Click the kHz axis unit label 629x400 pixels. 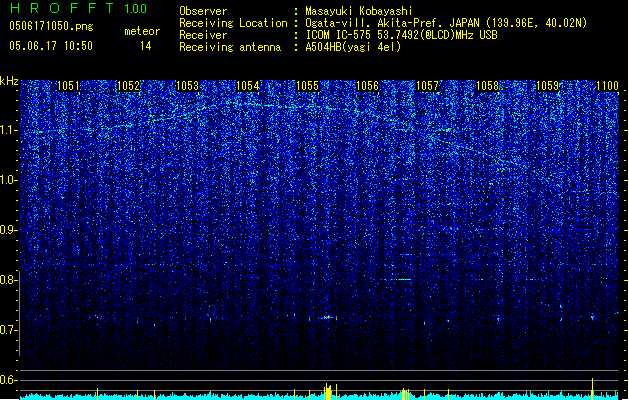(9, 81)
